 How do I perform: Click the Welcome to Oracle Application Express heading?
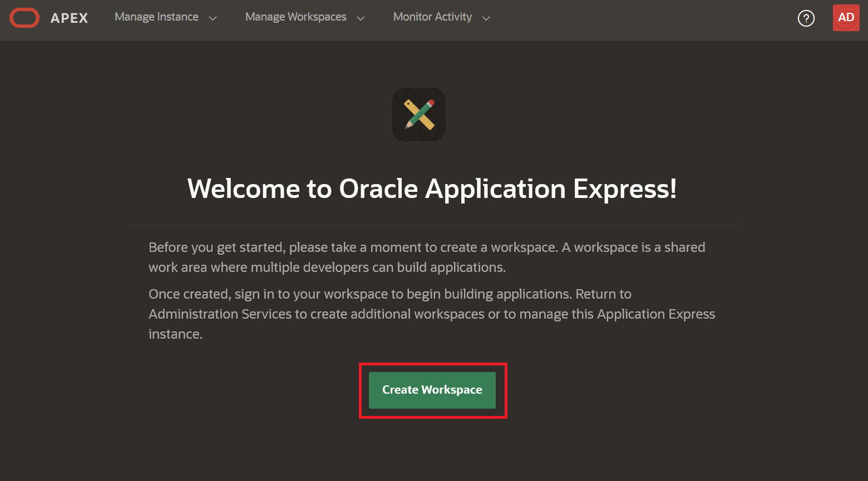[x=432, y=189]
